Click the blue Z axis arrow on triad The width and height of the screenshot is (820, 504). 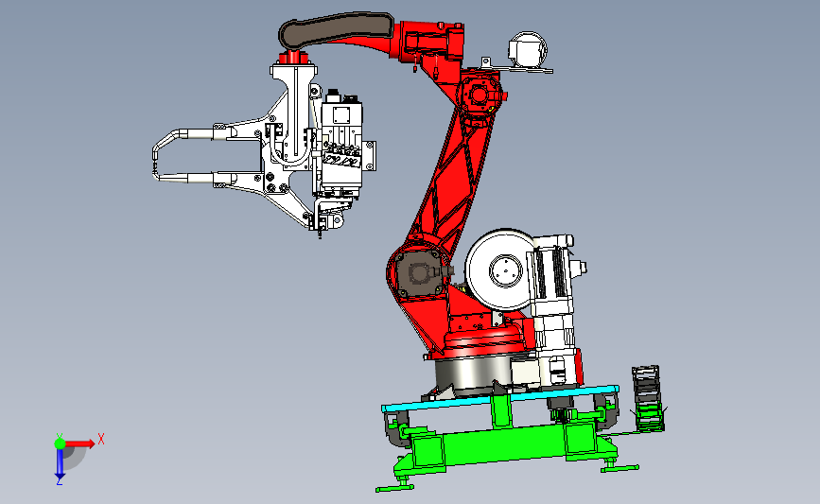pos(60,464)
